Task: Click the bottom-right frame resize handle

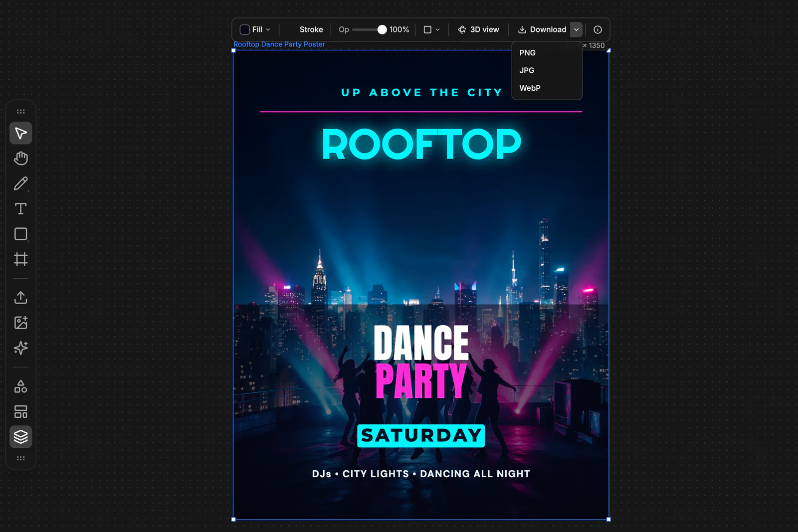Action: [x=608, y=520]
